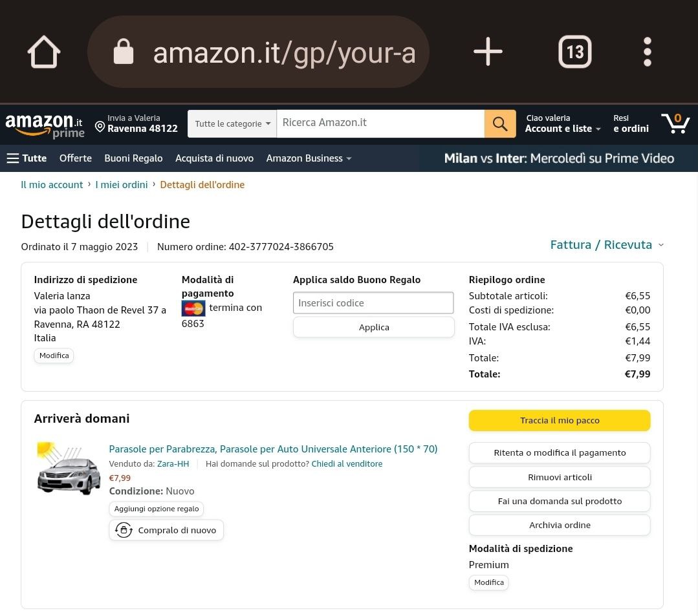Image resolution: width=698 pixels, height=616 pixels.
Task: Open the shopping cart icon
Action: (675, 123)
